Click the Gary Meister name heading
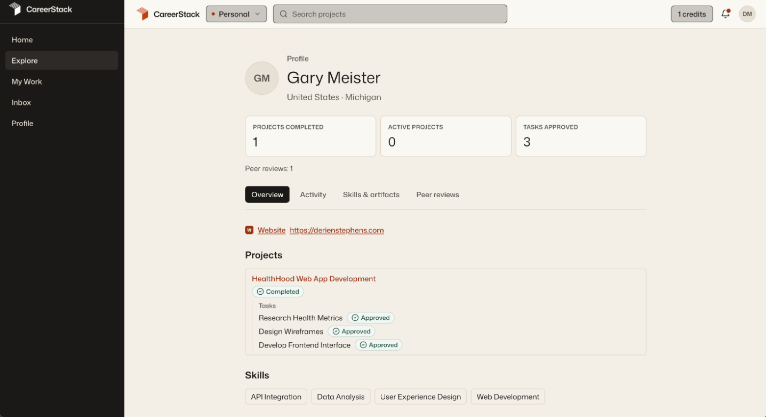The image size is (766, 417). (333, 78)
